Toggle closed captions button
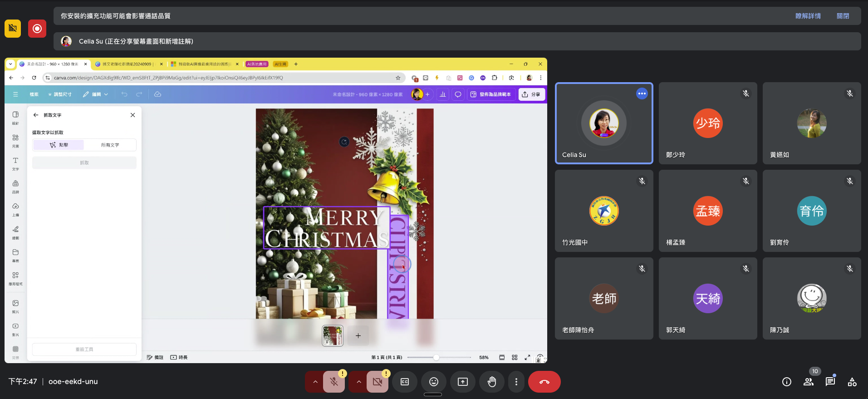Image resolution: width=868 pixels, height=399 pixels. (405, 382)
